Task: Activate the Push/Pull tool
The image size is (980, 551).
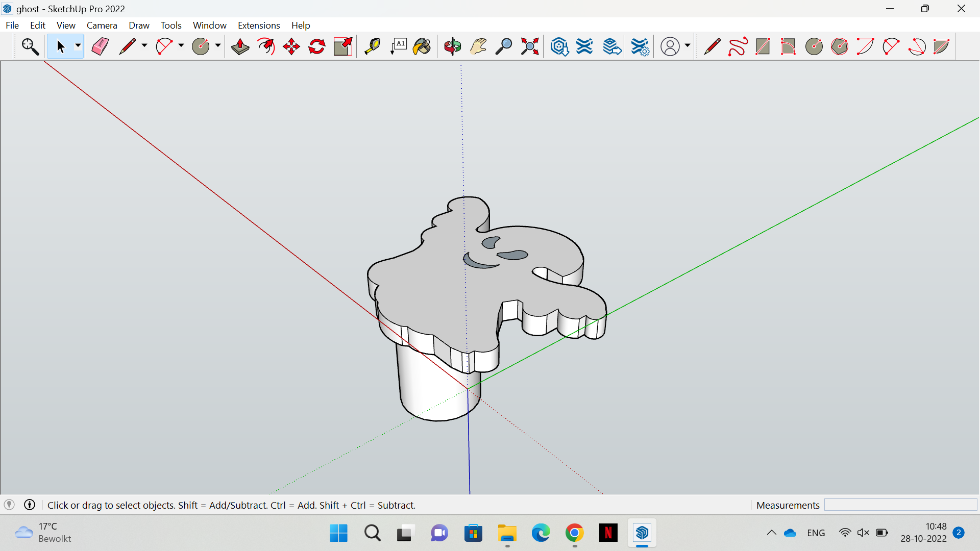Action: [x=240, y=46]
